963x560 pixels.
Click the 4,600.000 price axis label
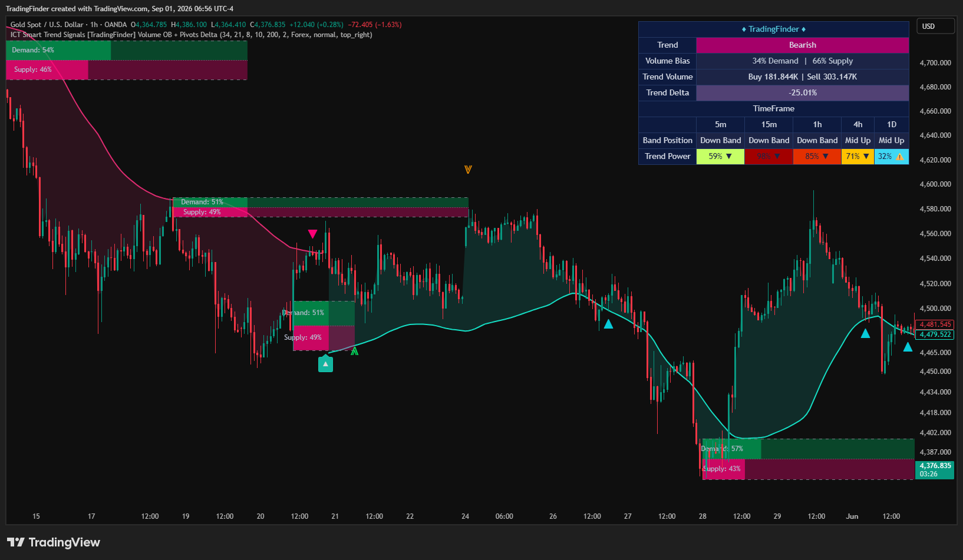935,184
